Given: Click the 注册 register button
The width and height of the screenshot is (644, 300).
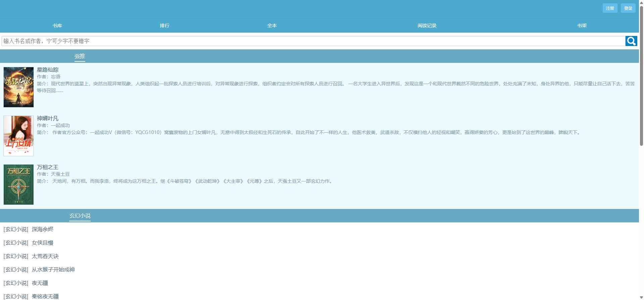Looking at the screenshot, I should click(610, 8).
